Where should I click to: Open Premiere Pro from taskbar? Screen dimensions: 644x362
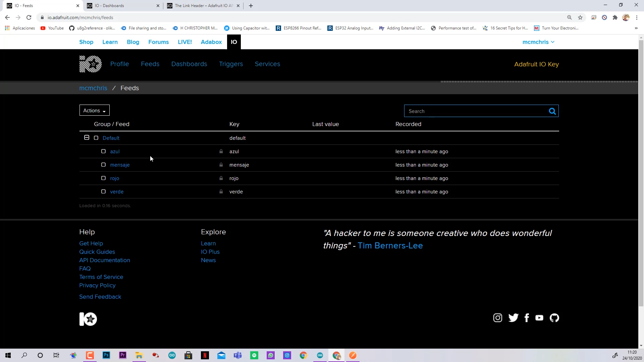coord(123,355)
